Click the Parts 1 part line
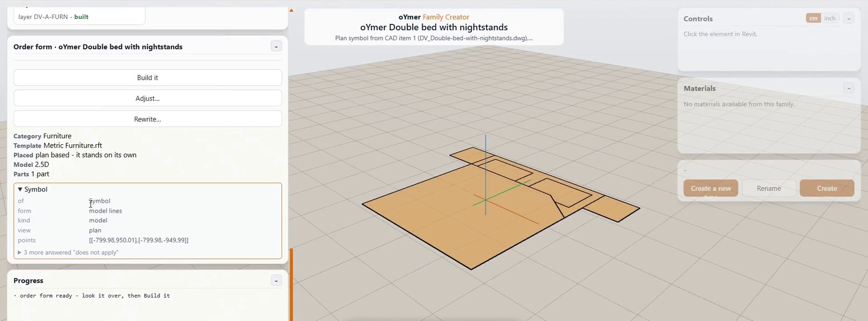This screenshot has height=321, width=868. (x=31, y=174)
